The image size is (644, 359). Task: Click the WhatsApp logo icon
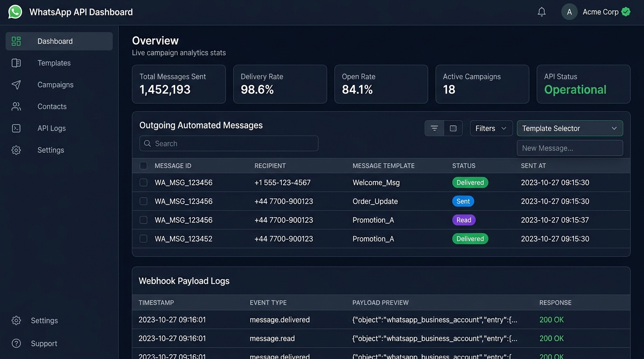(x=15, y=12)
